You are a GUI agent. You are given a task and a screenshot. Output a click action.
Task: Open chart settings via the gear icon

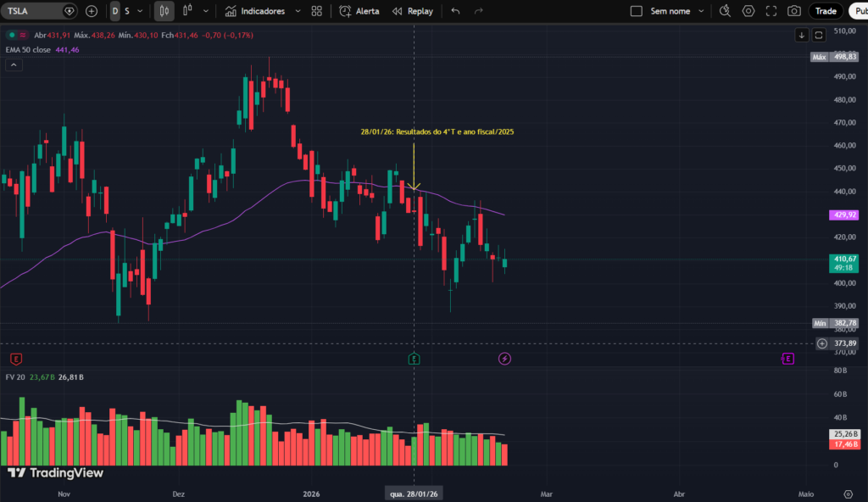click(x=747, y=11)
